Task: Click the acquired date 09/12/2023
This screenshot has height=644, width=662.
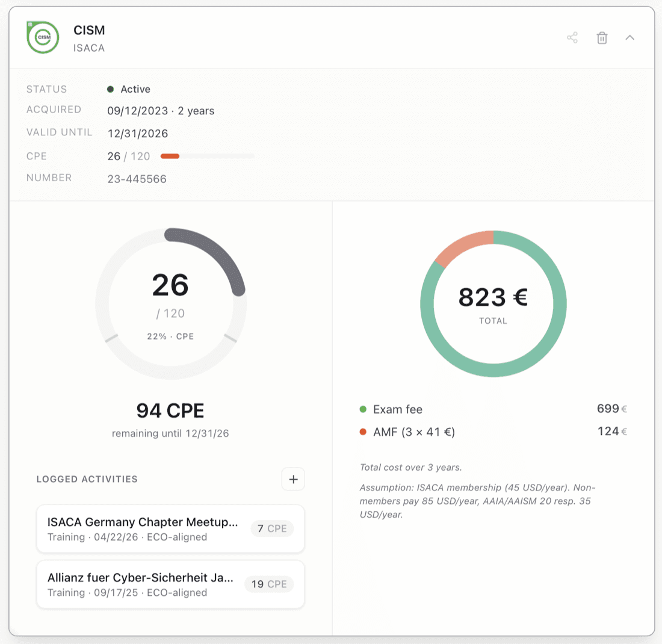Action: pyautogui.click(x=138, y=111)
